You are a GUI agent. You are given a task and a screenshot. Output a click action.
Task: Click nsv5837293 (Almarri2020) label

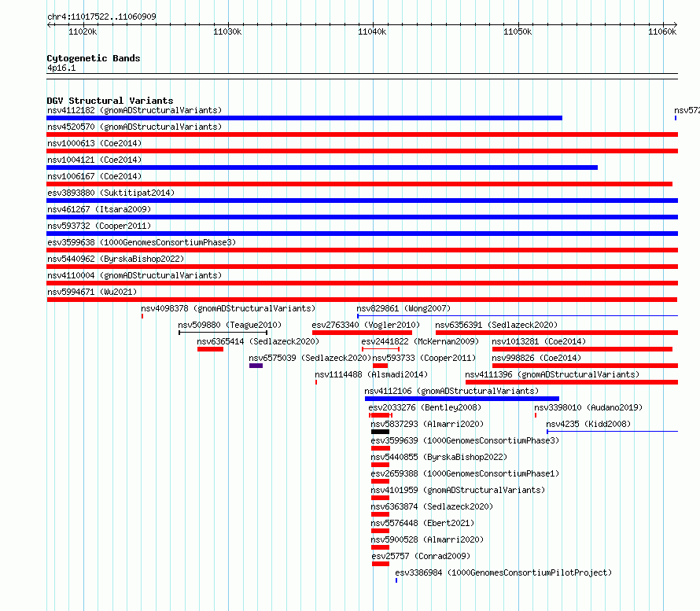click(427, 424)
